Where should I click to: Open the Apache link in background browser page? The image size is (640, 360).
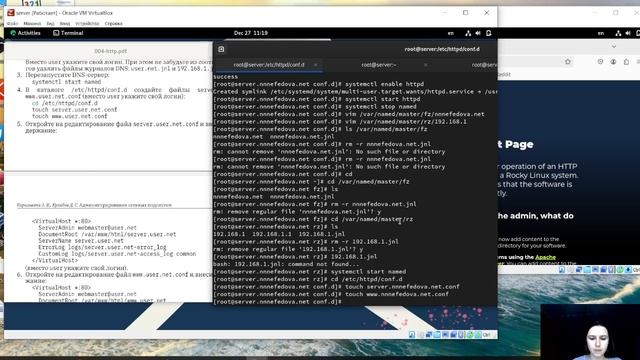(x=545, y=257)
